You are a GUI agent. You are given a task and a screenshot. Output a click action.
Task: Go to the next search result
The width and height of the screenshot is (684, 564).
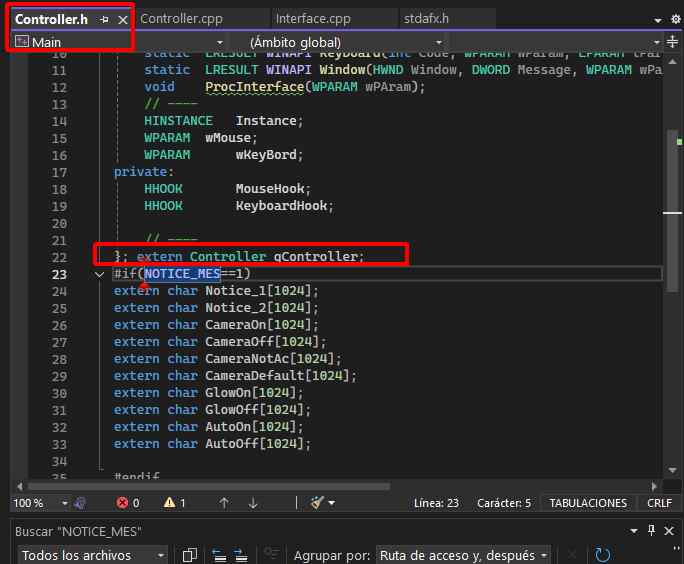(240, 555)
